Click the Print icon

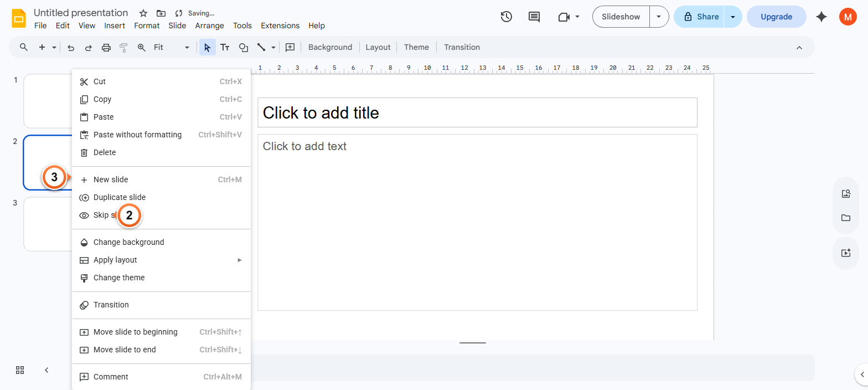[106, 48]
